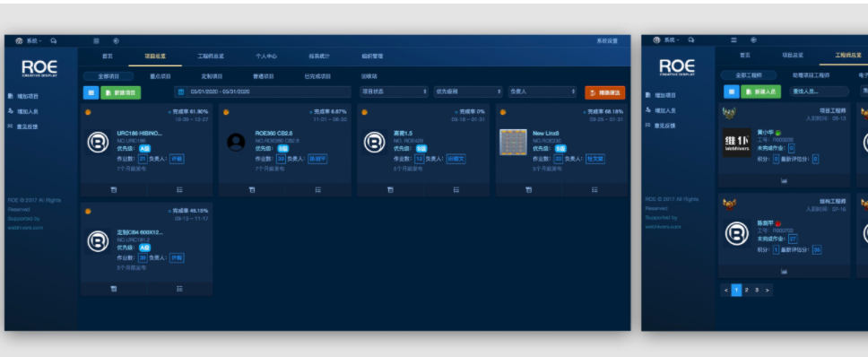Viewport: 868px width, 357px height.
Task: Select 全部工程师 pill in right window
Action: (x=749, y=75)
